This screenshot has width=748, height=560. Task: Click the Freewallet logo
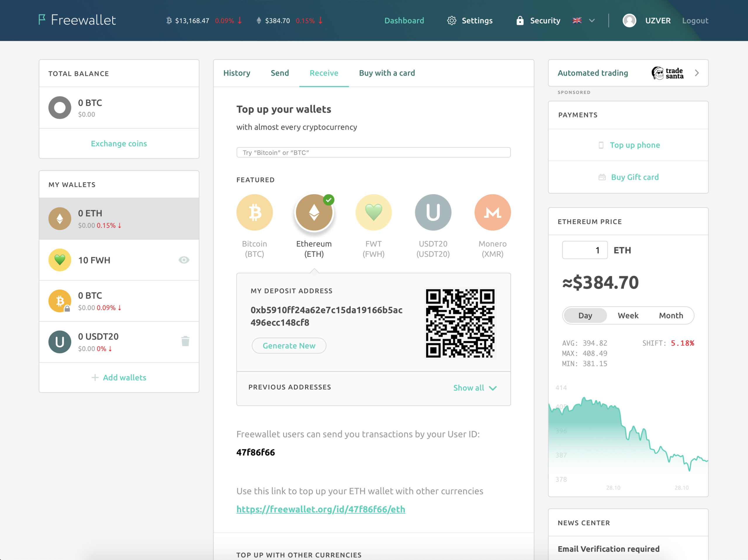77,20
